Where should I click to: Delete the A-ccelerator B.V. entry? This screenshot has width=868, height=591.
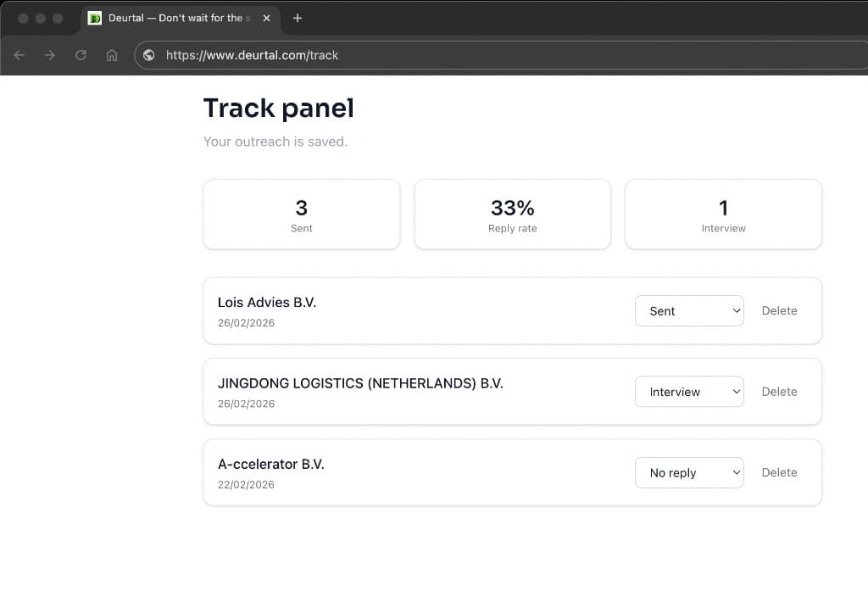779,472
